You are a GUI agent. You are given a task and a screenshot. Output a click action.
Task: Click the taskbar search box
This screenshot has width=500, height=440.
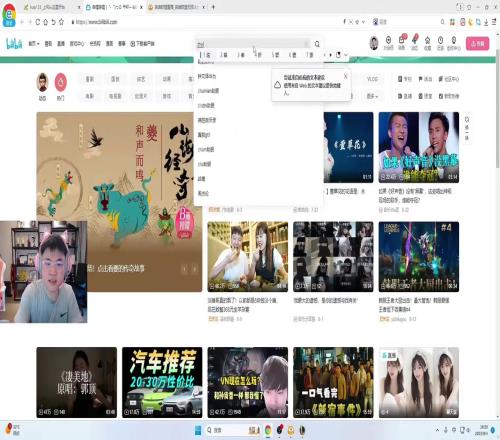click(x=233, y=430)
